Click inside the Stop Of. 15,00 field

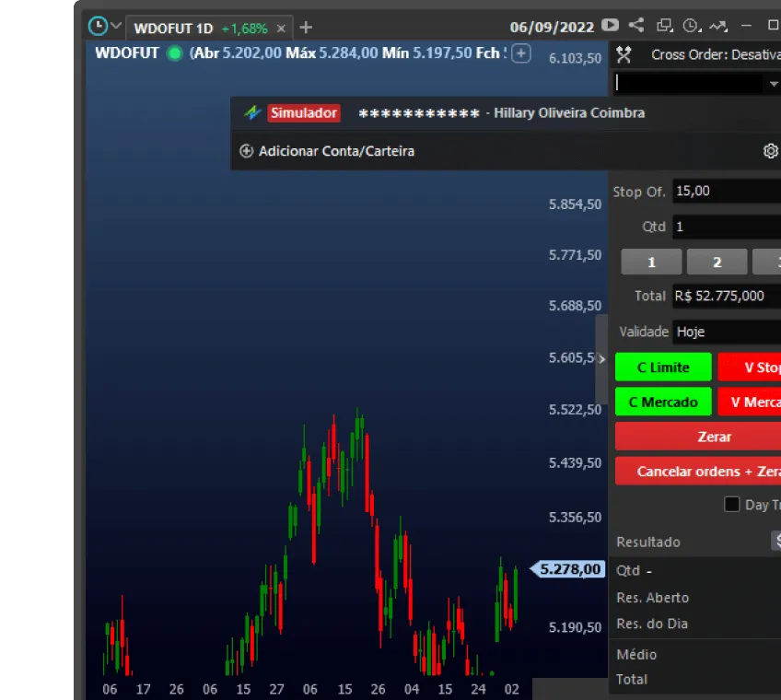pos(728,191)
